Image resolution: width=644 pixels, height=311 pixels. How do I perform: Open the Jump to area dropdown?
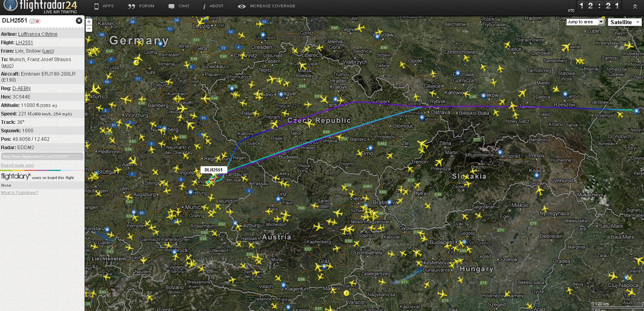point(585,22)
